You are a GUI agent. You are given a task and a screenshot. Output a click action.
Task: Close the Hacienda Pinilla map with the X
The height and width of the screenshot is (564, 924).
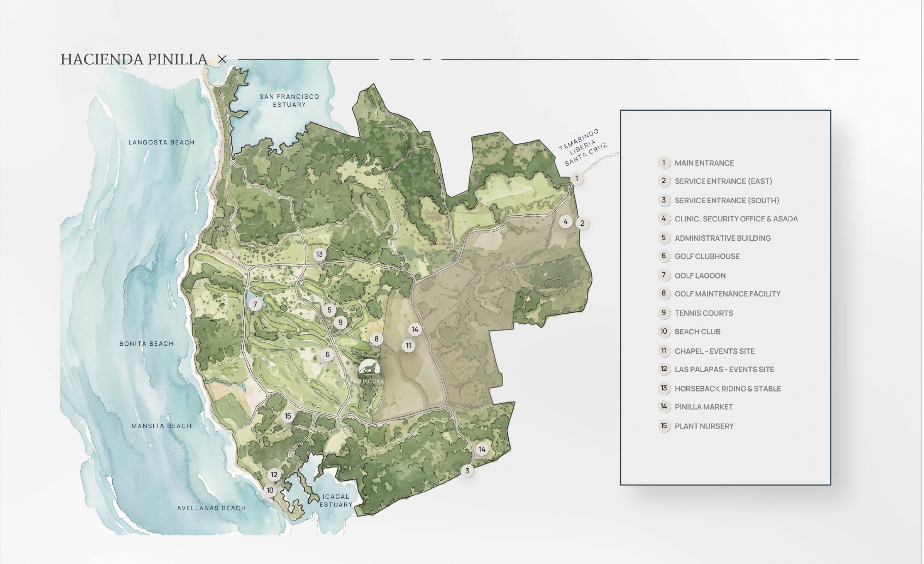(222, 59)
